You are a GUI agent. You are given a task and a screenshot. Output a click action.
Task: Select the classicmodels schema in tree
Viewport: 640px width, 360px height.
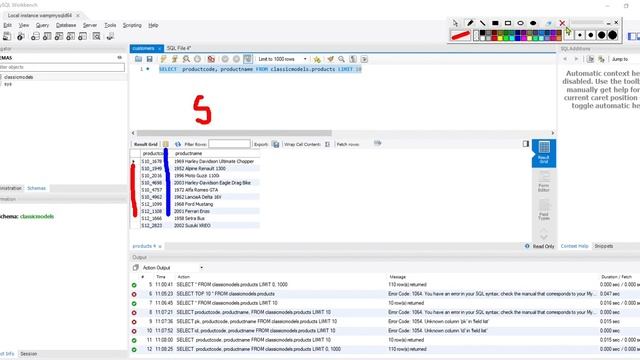pos(18,77)
